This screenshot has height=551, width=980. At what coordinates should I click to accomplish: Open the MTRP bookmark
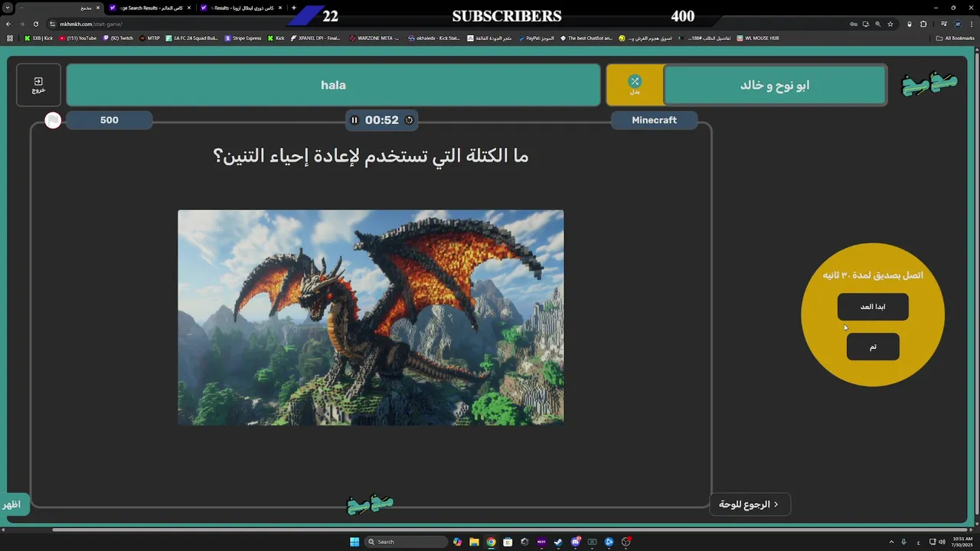150,38
